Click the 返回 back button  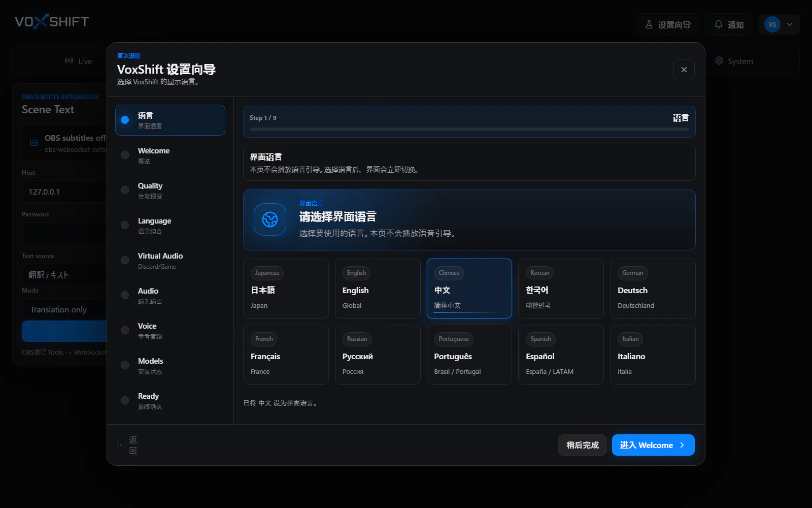[128, 445]
